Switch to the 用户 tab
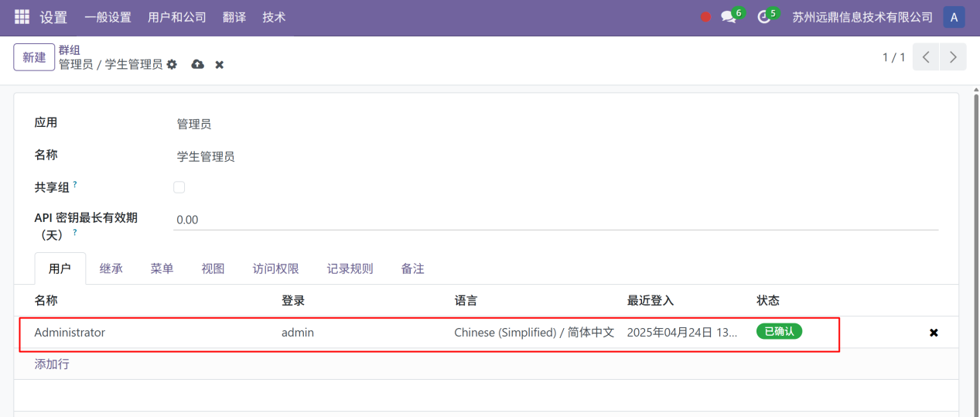 60,268
